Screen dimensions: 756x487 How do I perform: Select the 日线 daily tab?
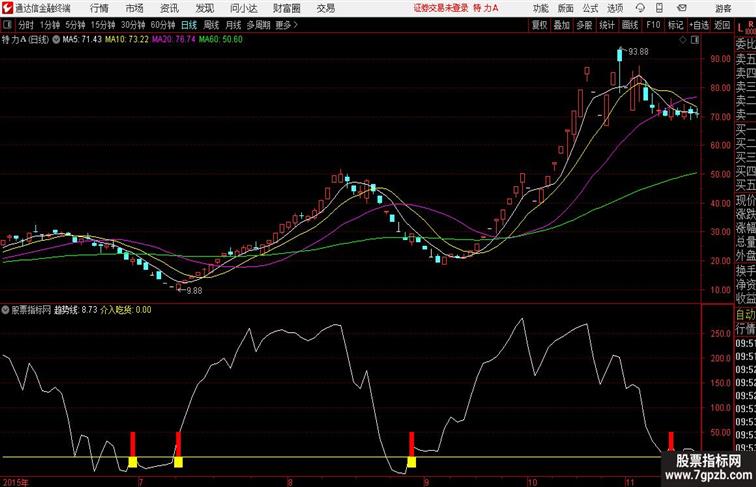pos(189,25)
